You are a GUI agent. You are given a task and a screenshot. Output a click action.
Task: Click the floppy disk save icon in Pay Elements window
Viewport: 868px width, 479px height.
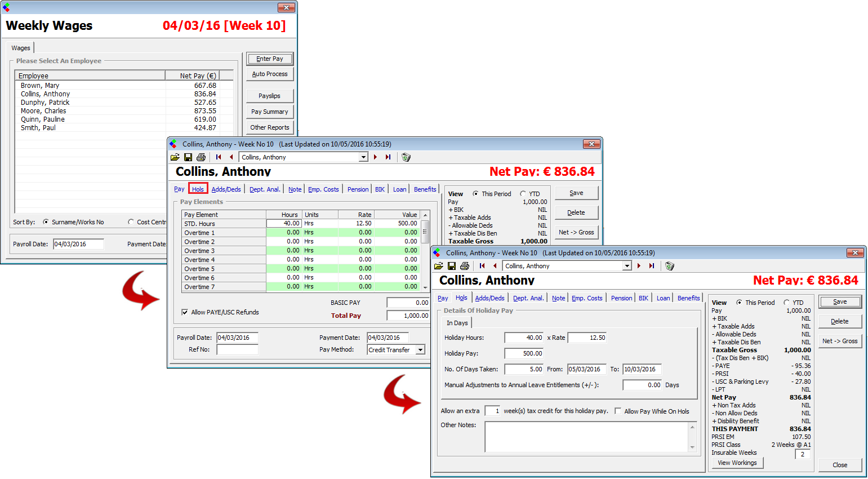[x=188, y=157]
